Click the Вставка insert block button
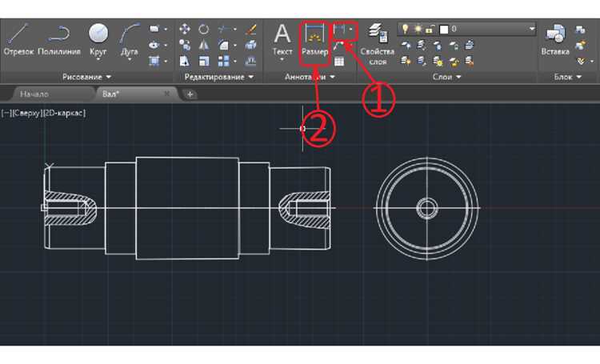The image size is (600, 364). 555,40
